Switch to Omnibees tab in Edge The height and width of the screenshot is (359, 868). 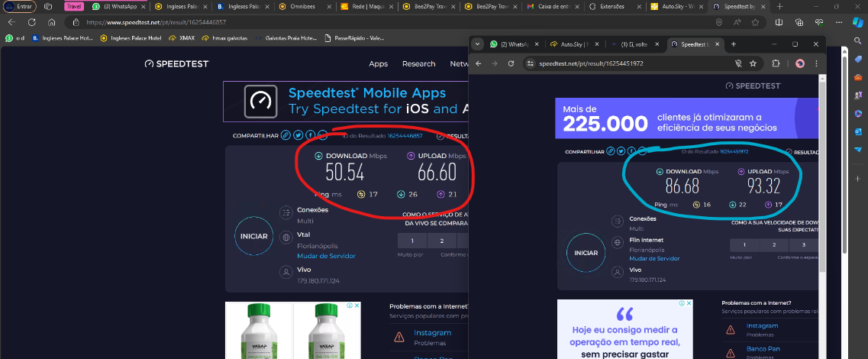coord(303,6)
